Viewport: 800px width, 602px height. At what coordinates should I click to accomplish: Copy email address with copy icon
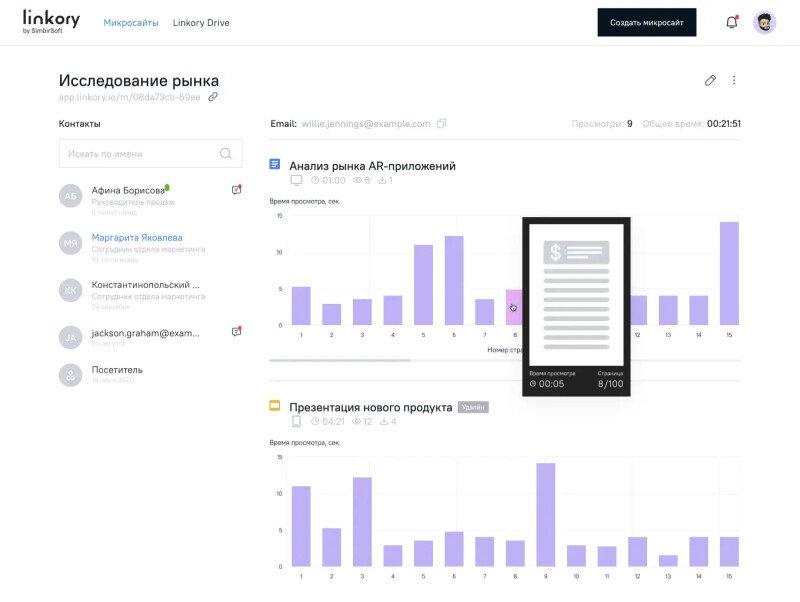click(442, 124)
